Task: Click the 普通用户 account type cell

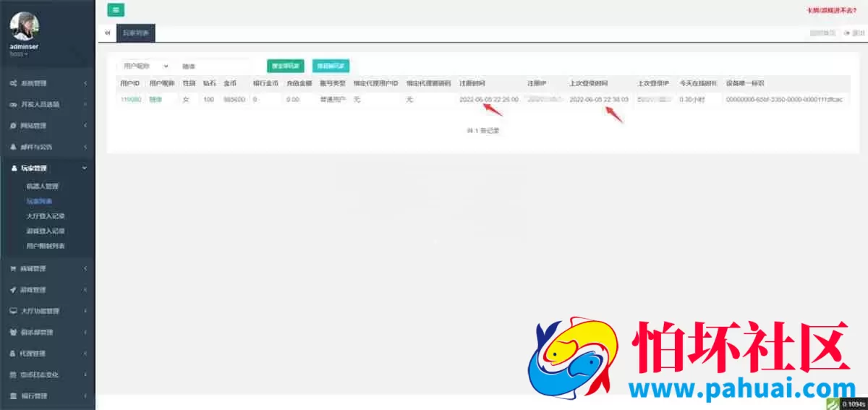Action: 332,99
